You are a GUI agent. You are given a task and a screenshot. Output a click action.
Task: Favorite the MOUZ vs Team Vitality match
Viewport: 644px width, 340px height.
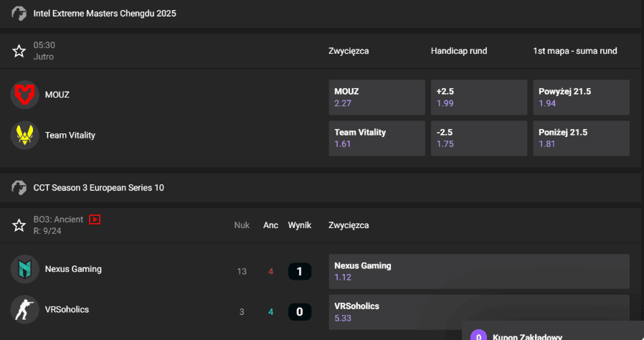pos(19,52)
